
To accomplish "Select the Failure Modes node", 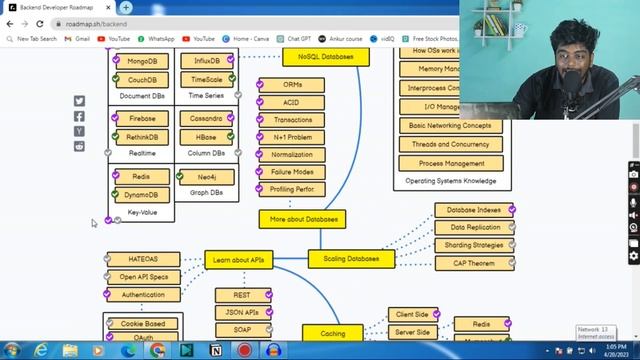I will (292, 172).
